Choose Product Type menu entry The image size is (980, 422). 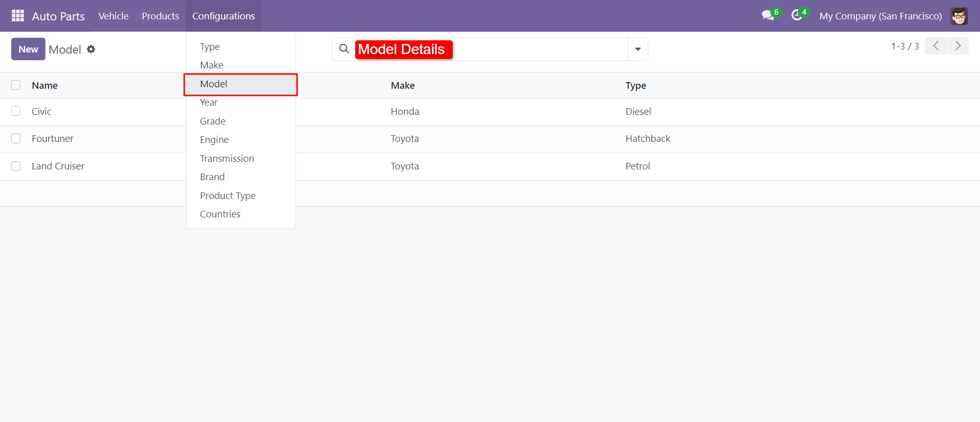[228, 195]
